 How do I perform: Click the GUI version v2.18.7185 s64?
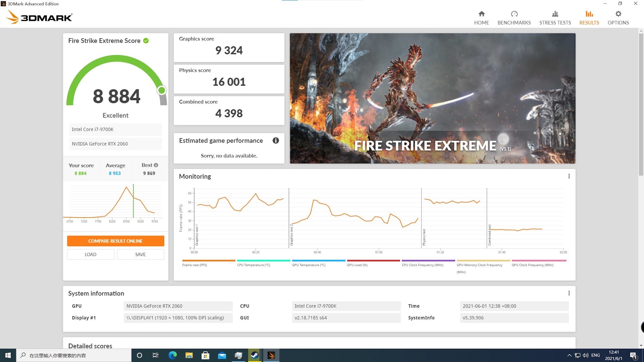(346, 318)
